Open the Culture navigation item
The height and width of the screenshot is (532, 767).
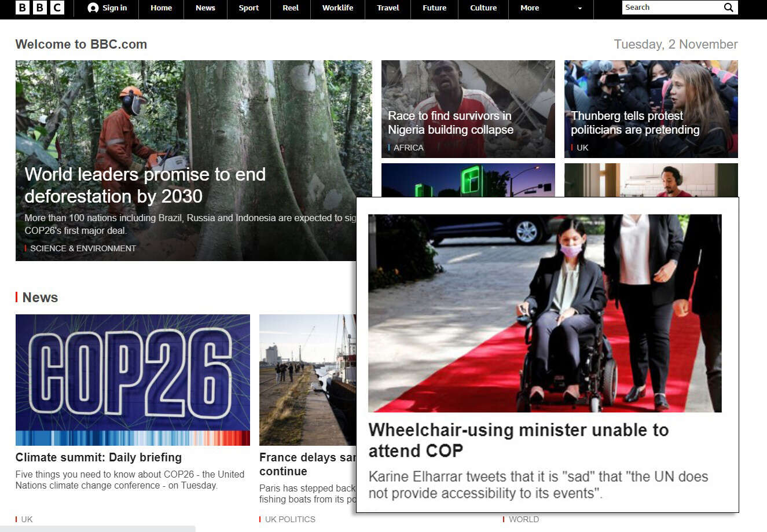pos(483,8)
